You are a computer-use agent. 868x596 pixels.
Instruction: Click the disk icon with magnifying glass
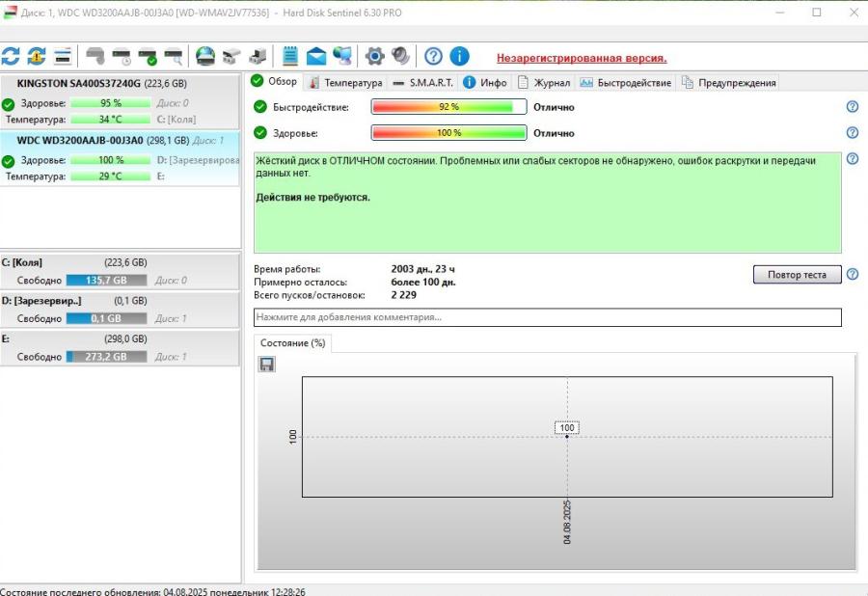[x=173, y=56]
